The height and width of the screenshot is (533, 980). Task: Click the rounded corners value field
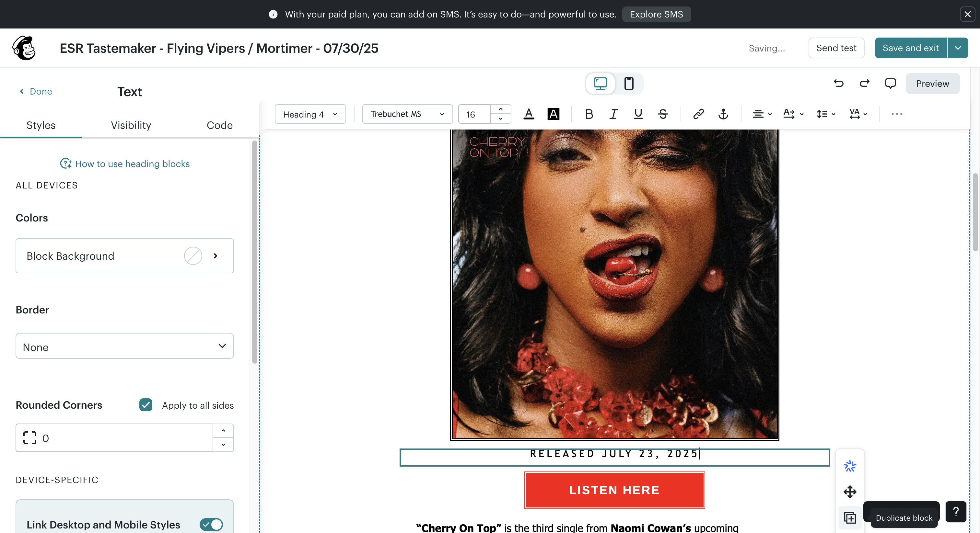(114, 438)
